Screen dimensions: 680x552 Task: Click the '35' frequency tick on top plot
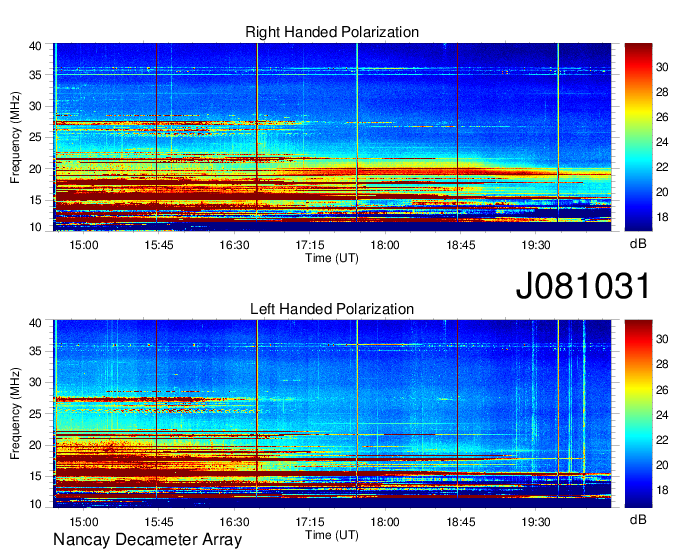[35, 75]
